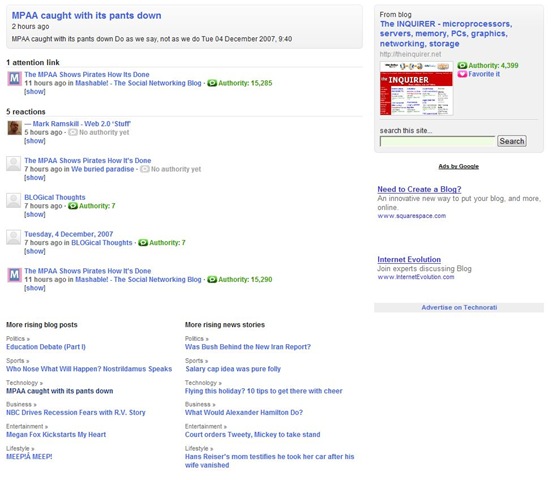Expand [show] under BLOGical Thoughts Authority 7 title
This screenshot has height=480, width=553.
[x=35, y=214]
